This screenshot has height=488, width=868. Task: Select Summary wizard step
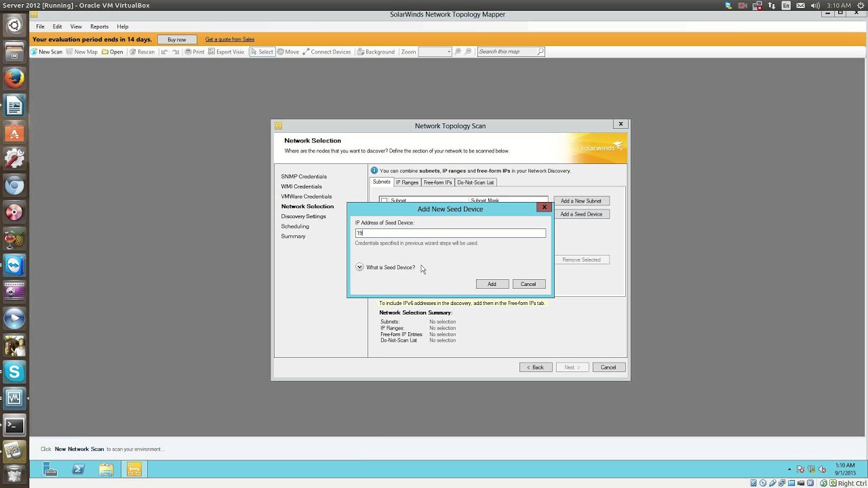[293, 236]
